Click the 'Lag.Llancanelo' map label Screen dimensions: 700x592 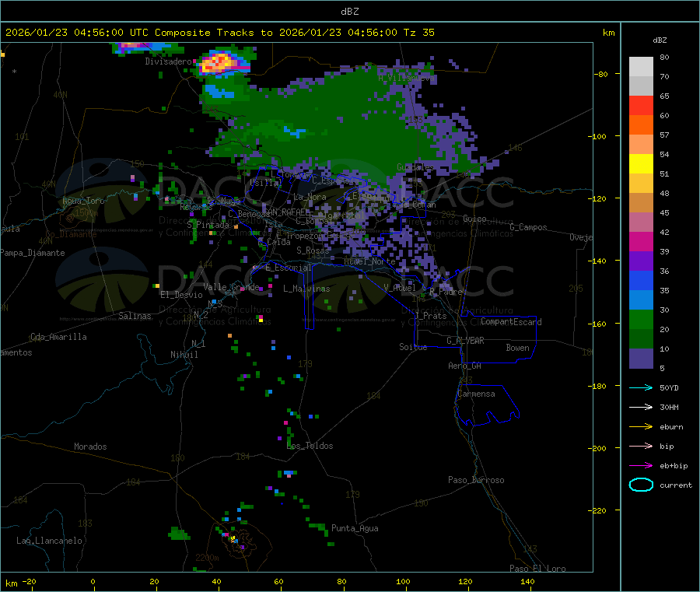[50, 541]
